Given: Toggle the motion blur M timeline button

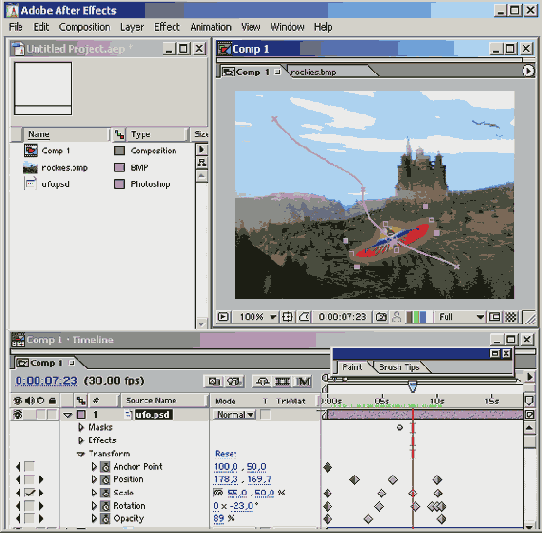Looking at the screenshot, I should 303,381.
